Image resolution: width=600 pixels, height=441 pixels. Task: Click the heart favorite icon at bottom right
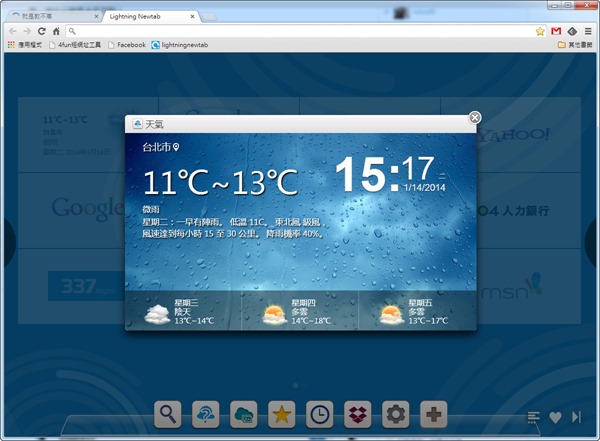coord(555,417)
